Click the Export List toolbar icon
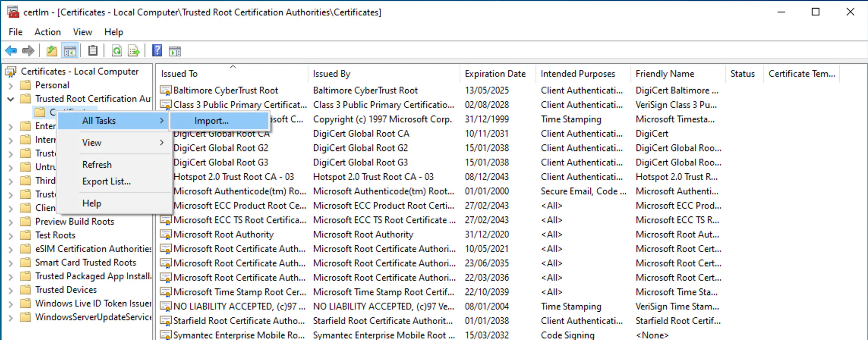The image size is (868, 340). tap(133, 50)
